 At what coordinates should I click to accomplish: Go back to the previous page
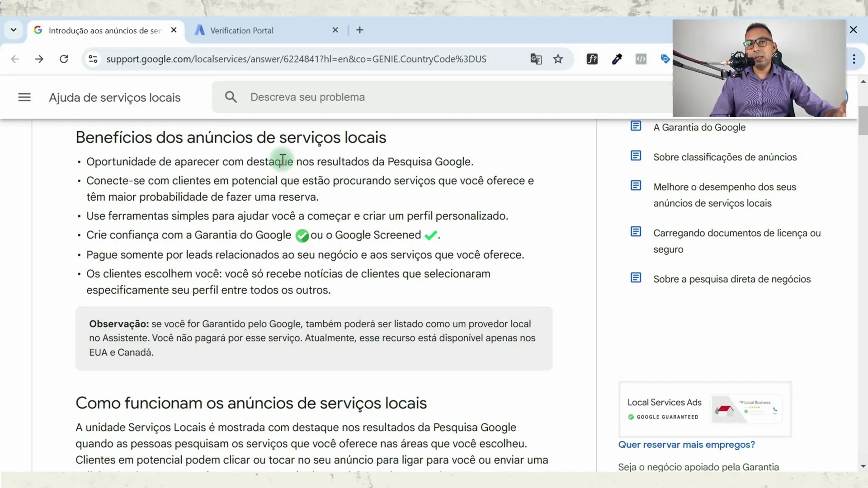15,59
